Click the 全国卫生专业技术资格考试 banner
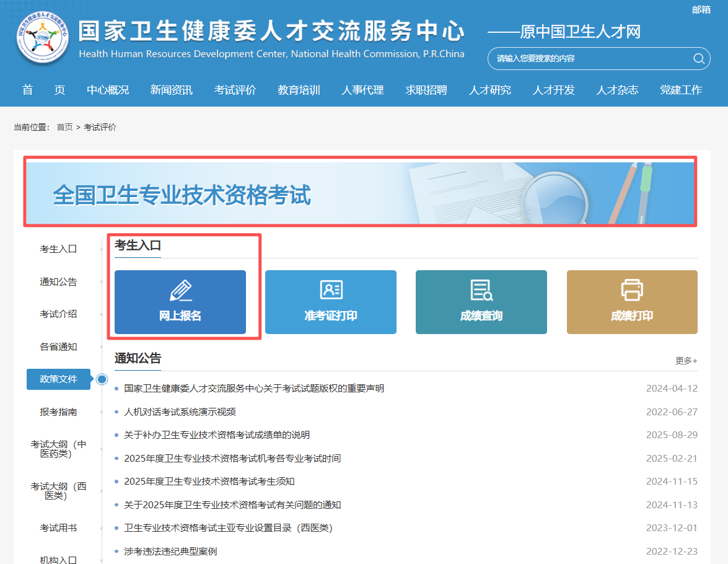Viewport: 728px width, 564px height. [360, 193]
